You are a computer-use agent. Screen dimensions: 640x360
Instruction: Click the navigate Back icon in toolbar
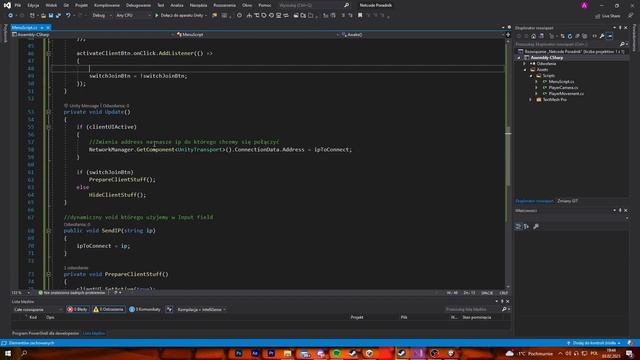click(10, 16)
